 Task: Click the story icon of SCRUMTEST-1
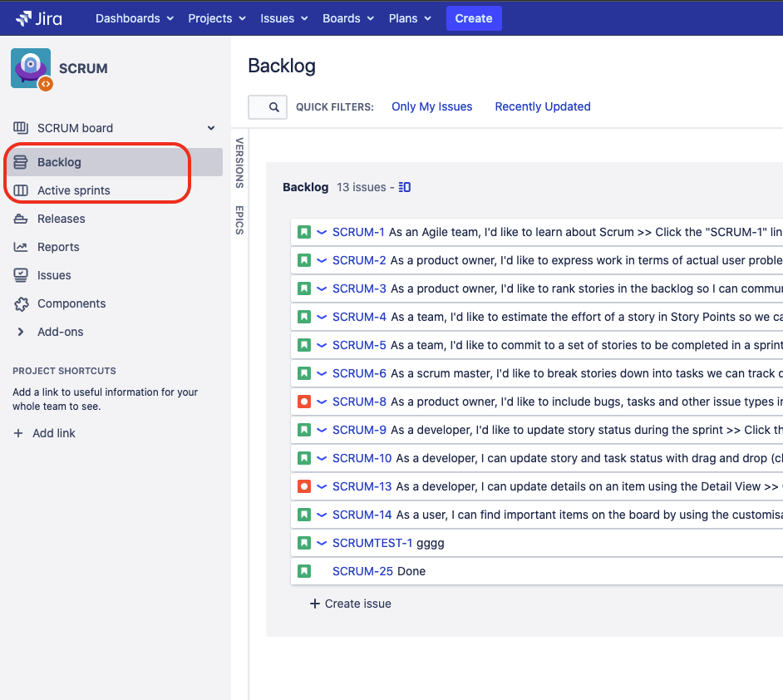(304, 543)
